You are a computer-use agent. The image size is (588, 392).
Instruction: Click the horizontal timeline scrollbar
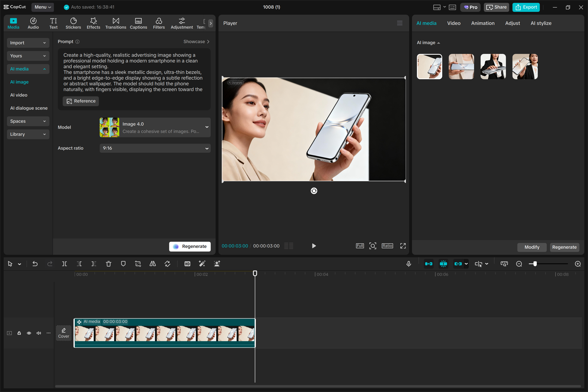click(x=318, y=386)
